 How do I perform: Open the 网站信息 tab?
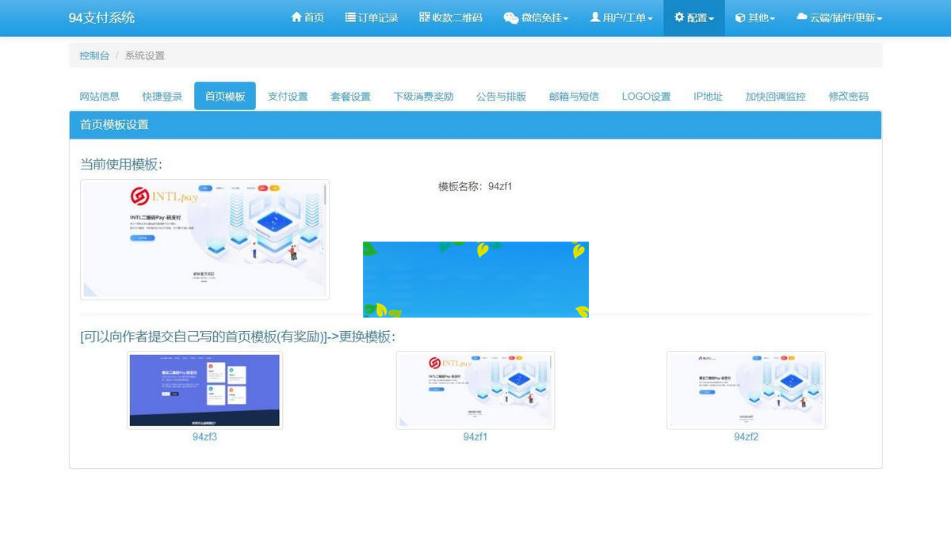click(99, 96)
